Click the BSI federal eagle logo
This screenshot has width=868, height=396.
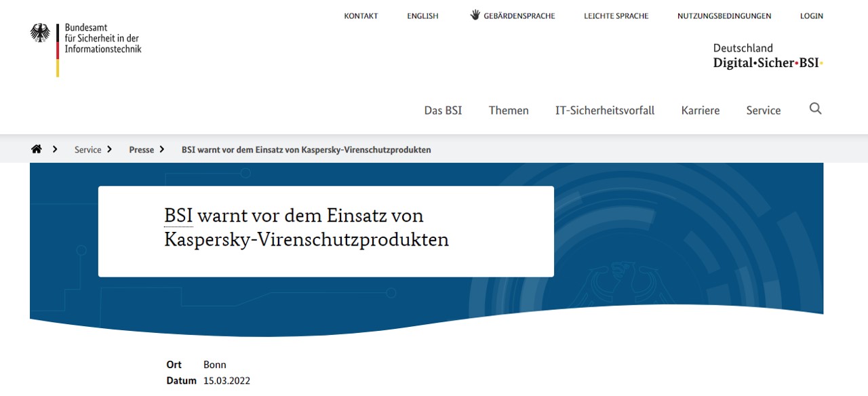point(41,33)
